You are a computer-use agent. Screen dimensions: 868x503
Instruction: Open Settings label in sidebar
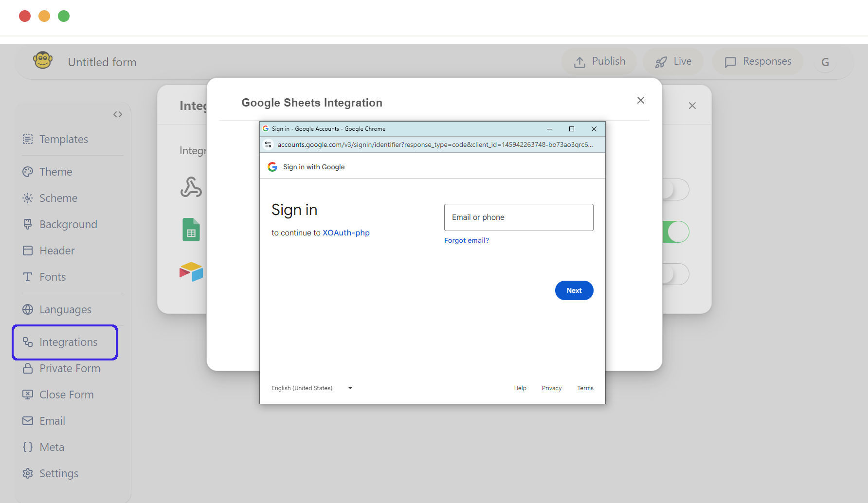point(58,473)
